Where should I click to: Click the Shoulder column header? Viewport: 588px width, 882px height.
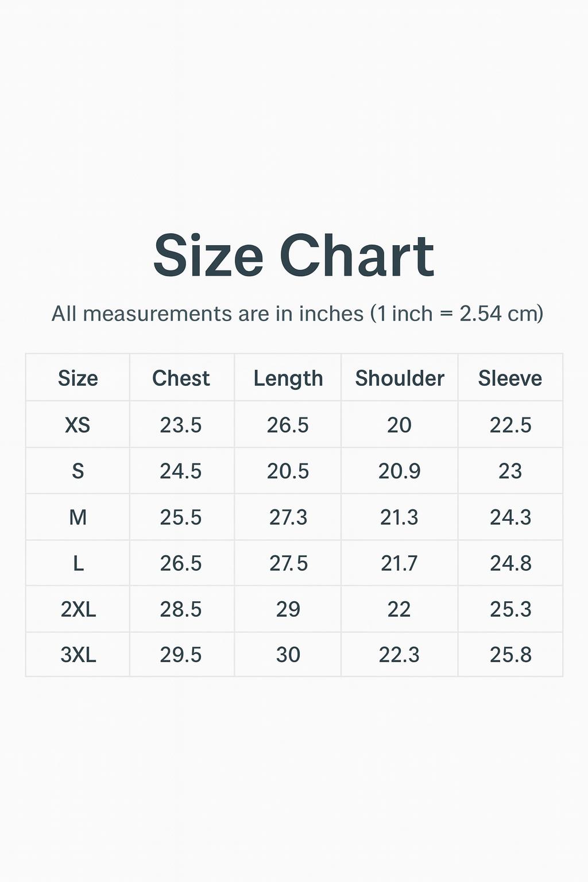pyautogui.click(x=400, y=378)
